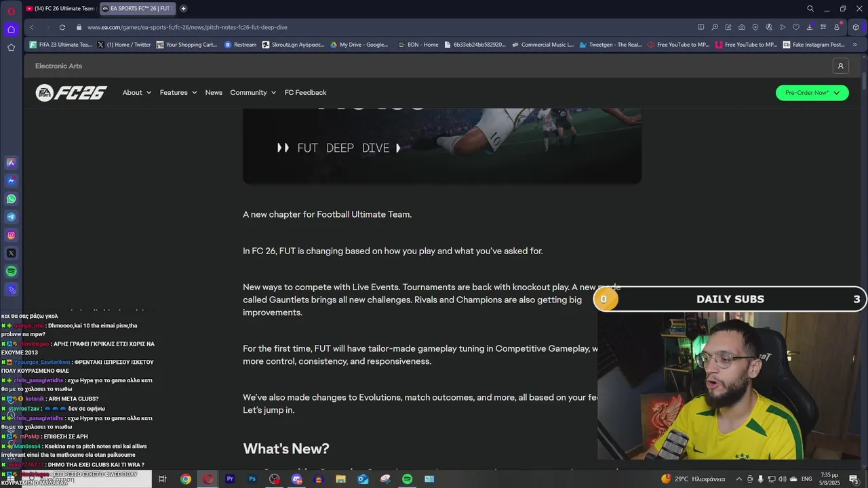The image size is (868, 488).
Task: Open Easy Setup sliders icon
Action: (x=823, y=27)
